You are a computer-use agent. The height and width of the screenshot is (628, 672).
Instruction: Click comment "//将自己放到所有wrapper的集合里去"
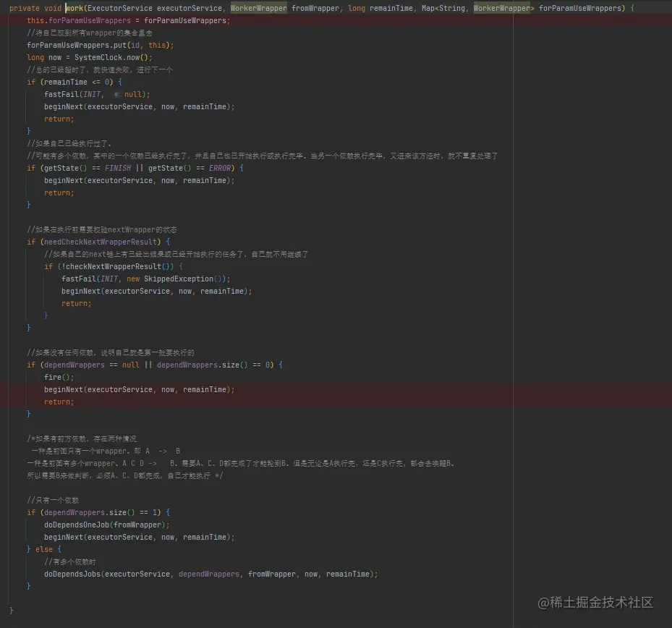pyautogui.click(x=89, y=33)
